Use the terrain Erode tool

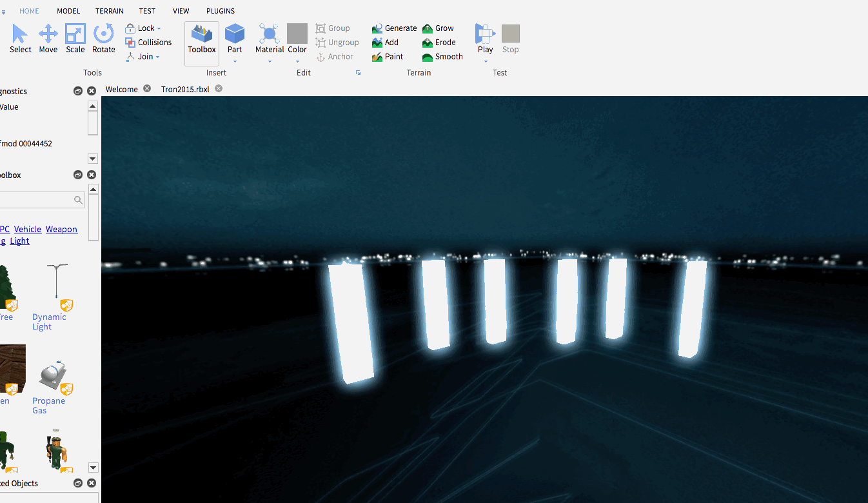point(439,43)
